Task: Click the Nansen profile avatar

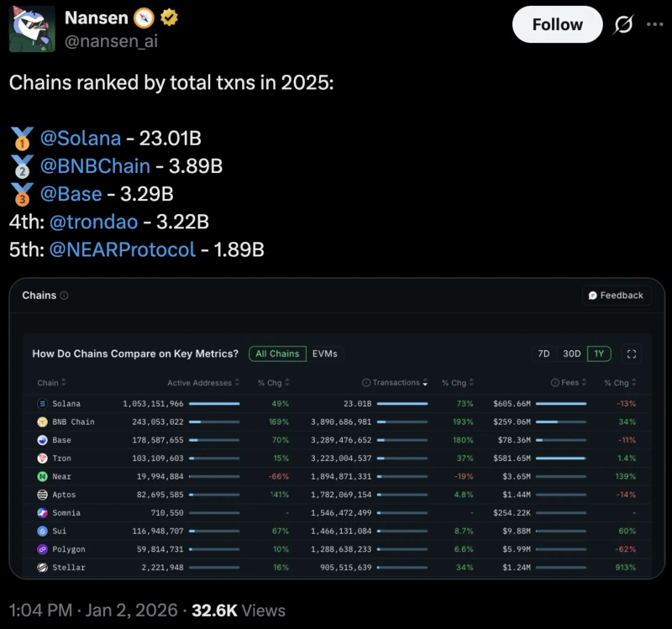Action: [32, 28]
